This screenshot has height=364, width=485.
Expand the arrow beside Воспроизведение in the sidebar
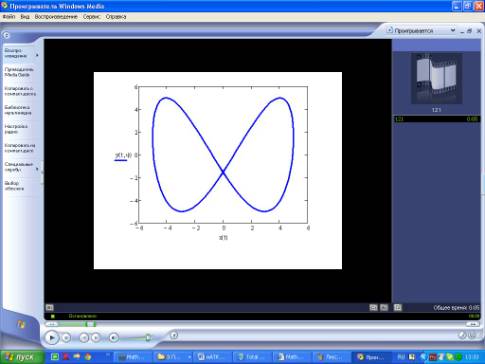[x=37, y=55]
